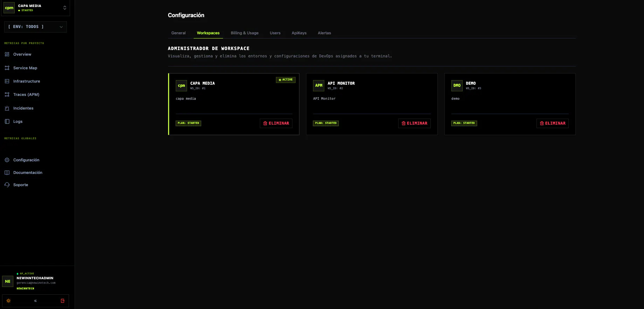
Task: Click the Soporte headset icon
Action: coord(7,185)
